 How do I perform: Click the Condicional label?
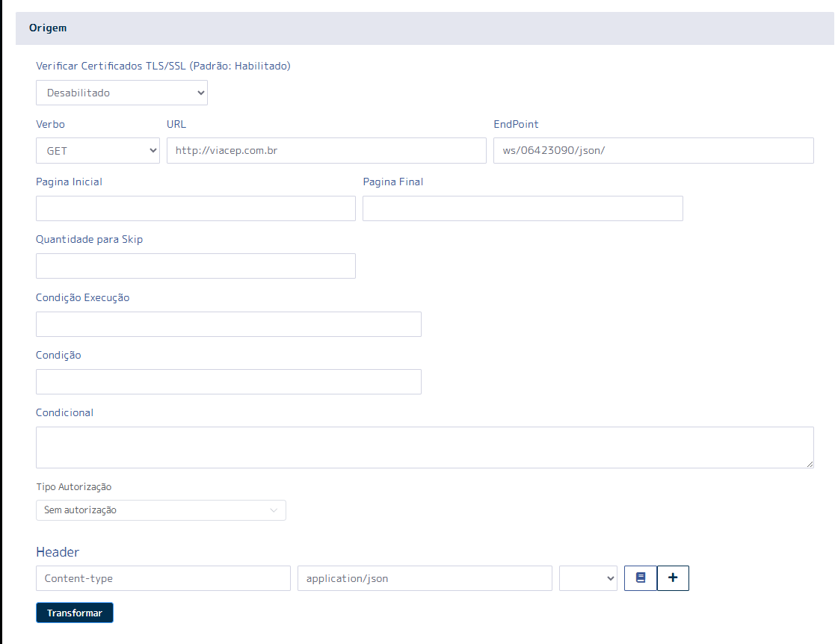[x=65, y=412]
